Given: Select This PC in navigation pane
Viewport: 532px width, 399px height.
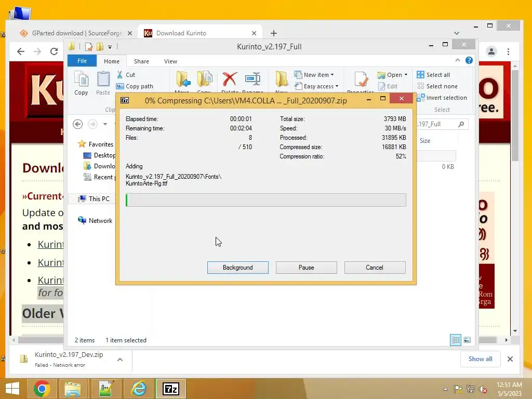Looking at the screenshot, I should [94, 199].
